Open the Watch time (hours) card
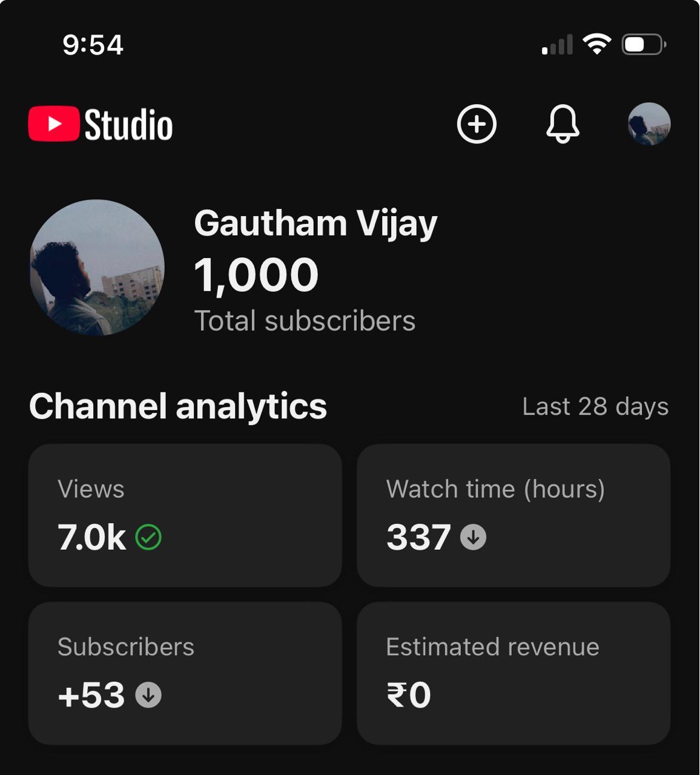Viewport: 700px width, 775px height. point(513,515)
